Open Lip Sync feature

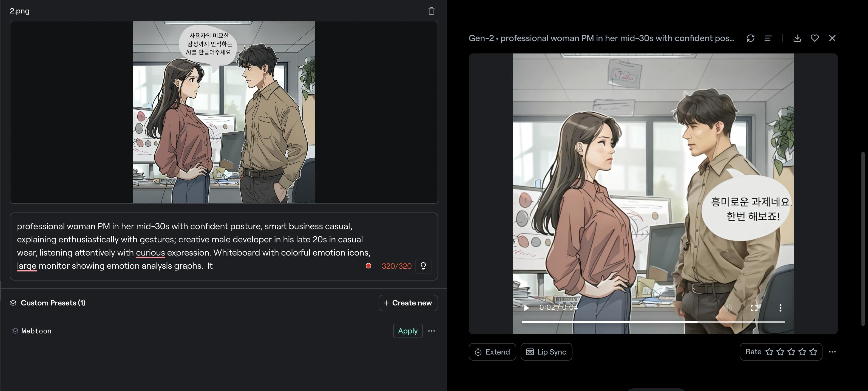546,352
